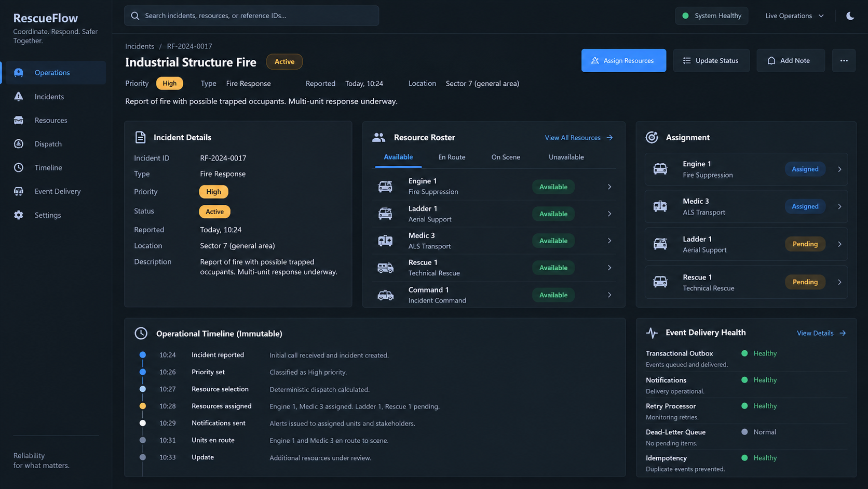Click Rescue 1 icon in Assignment panel

coord(660,282)
